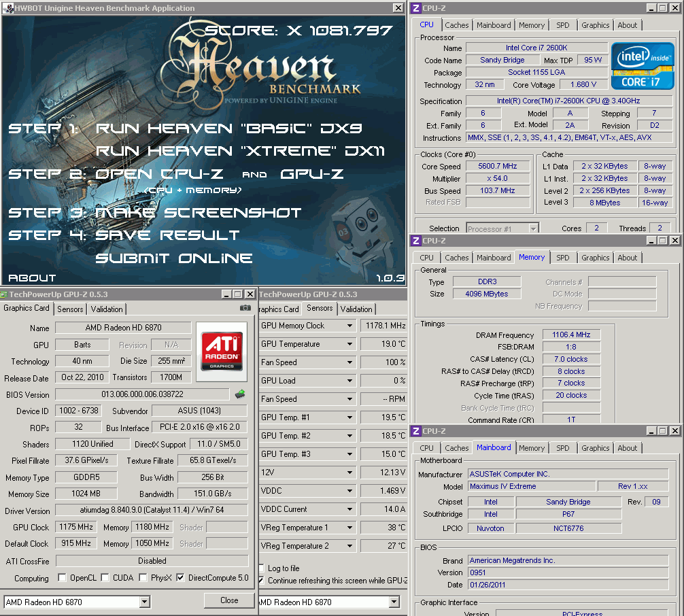Click the BIOS Version 0951 field

[x=568, y=572]
